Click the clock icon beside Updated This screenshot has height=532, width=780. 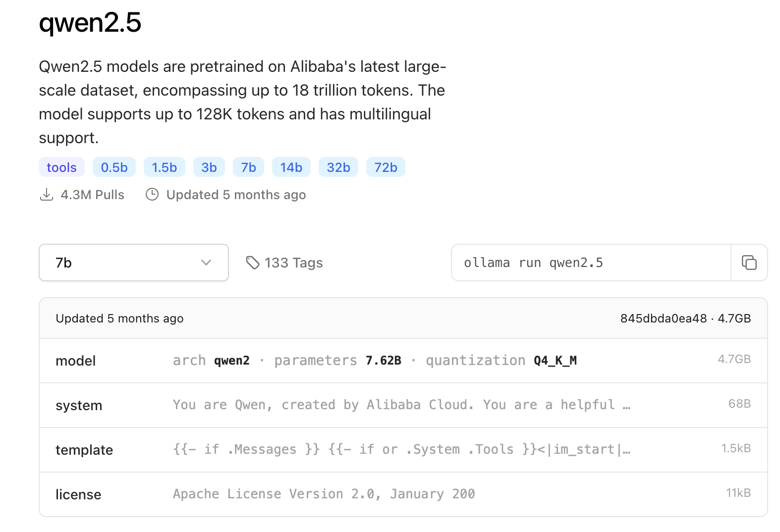point(152,195)
